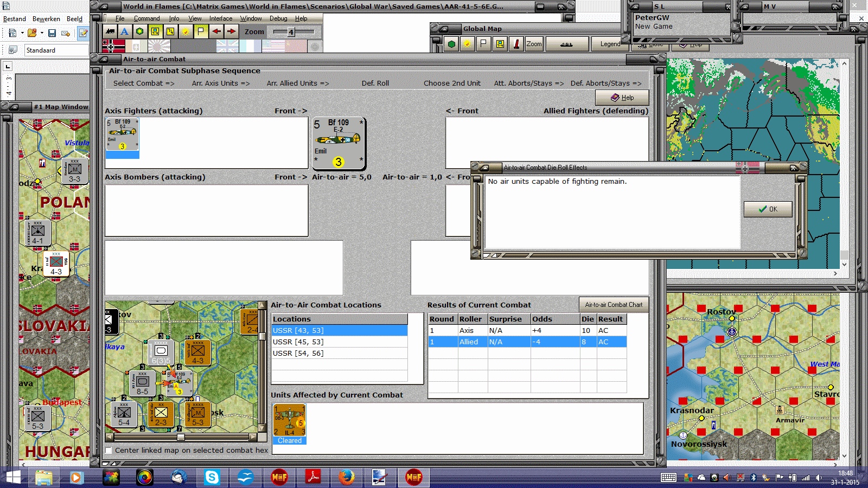Screen dimensions: 868x488
Task: Open dropdown arrow beside the new-document icon
Action: [x=22, y=33]
